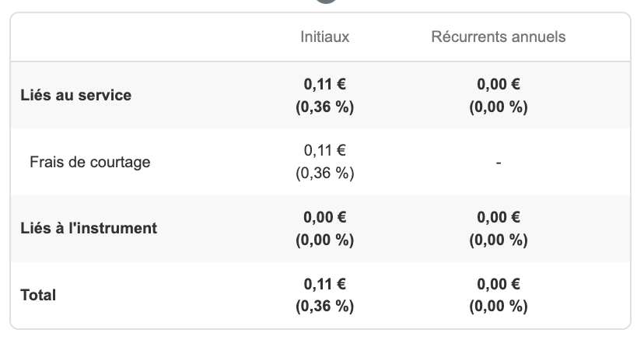
Task: Click Frais de courtage initial euro amount
Action: pyautogui.click(x=324, y=151)
